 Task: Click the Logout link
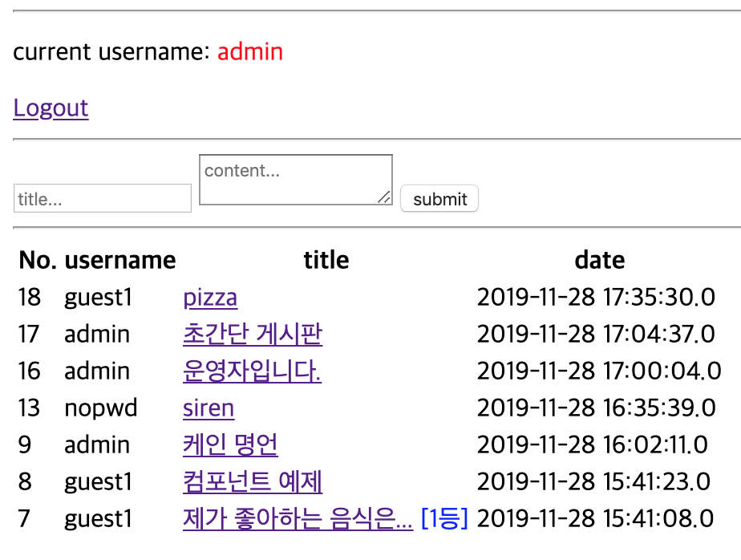click(x=51, y=108)
